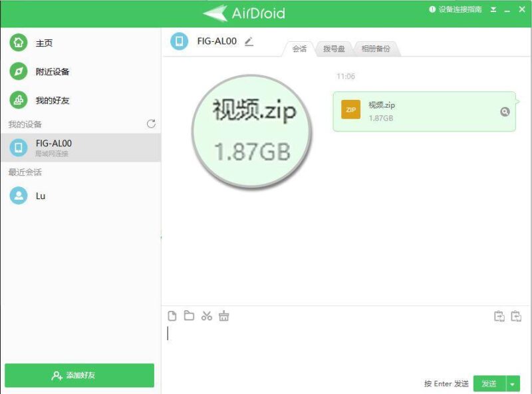Open the dropdown arrow beside 发送 button
Screen dimensions: 532x394
(x=512, y=384)
